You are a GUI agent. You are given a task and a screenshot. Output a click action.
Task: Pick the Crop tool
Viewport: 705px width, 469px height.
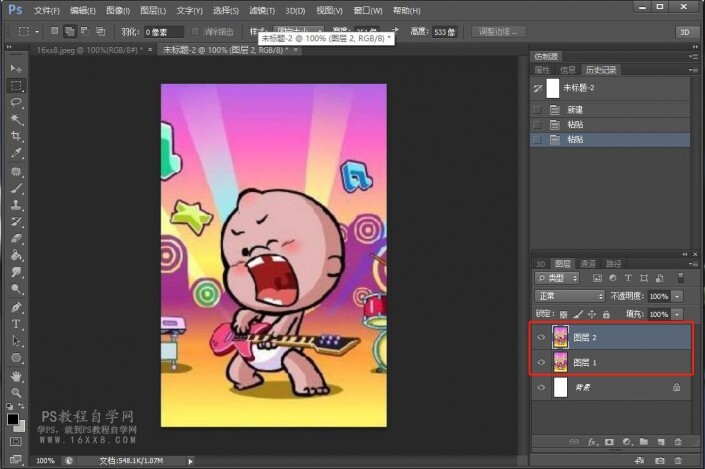point(17,136)
